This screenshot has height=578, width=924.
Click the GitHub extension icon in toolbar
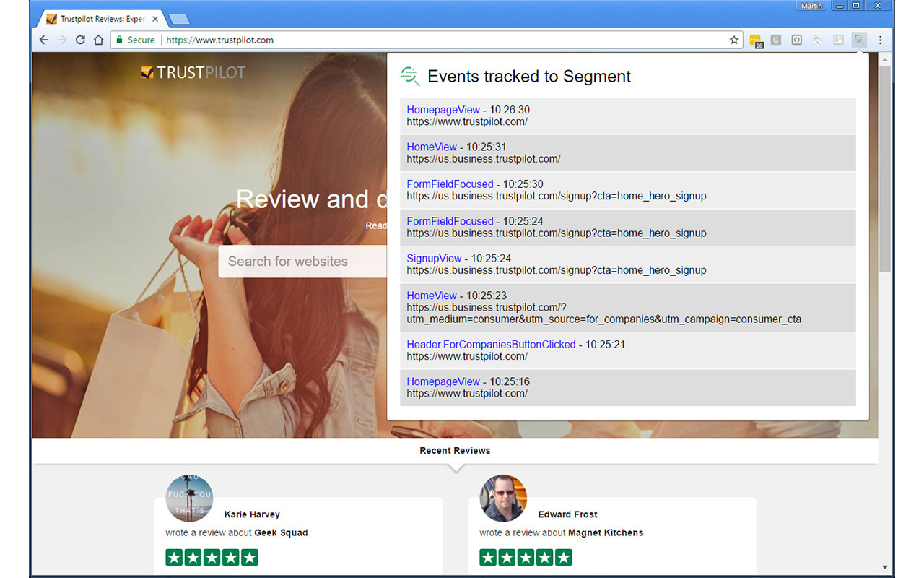coord(796,40)
